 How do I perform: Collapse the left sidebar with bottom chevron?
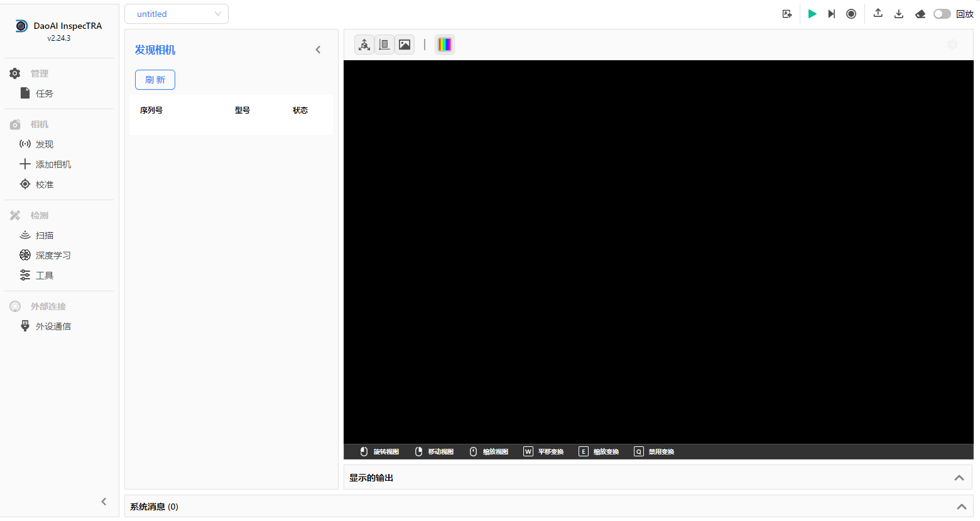pos(104,501)
